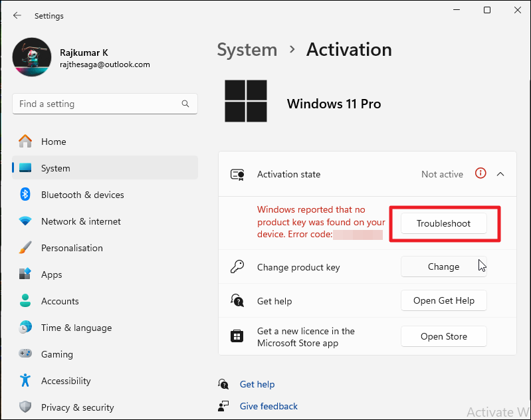Open Bluetooth & devices settings

[x=105, y=195]
